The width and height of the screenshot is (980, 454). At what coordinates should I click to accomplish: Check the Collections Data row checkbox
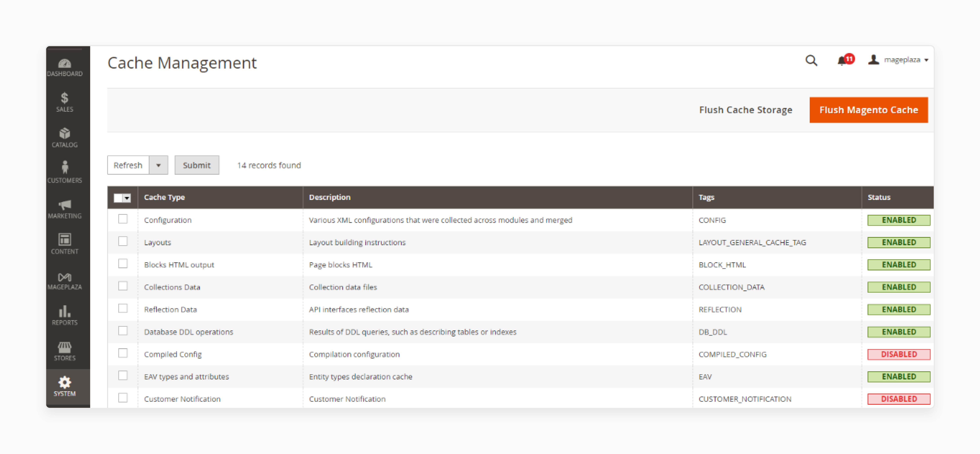point(123,286)
